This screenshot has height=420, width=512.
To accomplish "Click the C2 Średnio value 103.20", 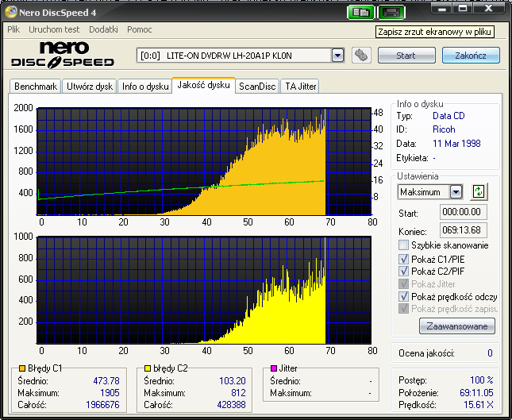I will (233, 381).
